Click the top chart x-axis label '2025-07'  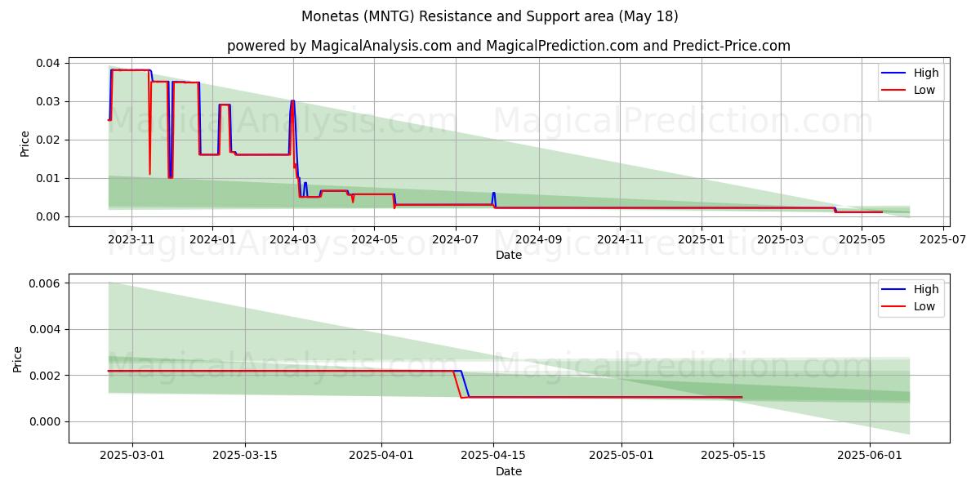click(944, 239)
